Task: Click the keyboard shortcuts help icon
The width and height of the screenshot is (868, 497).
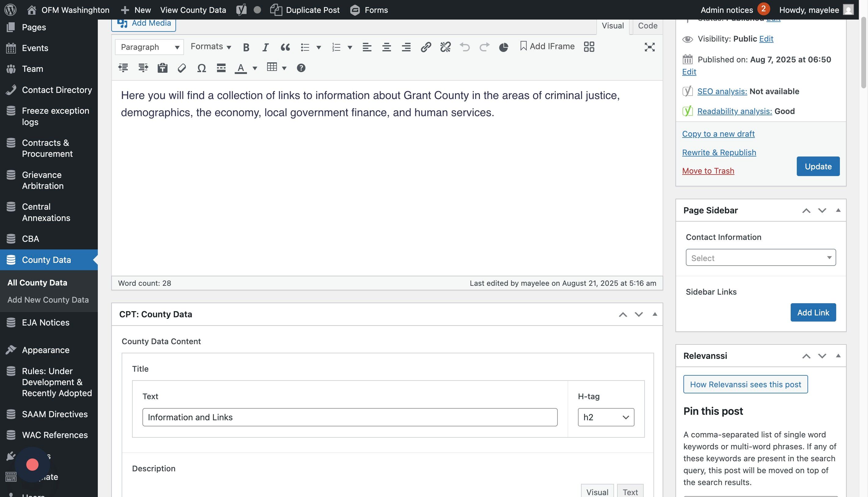Action: point(301,68)
